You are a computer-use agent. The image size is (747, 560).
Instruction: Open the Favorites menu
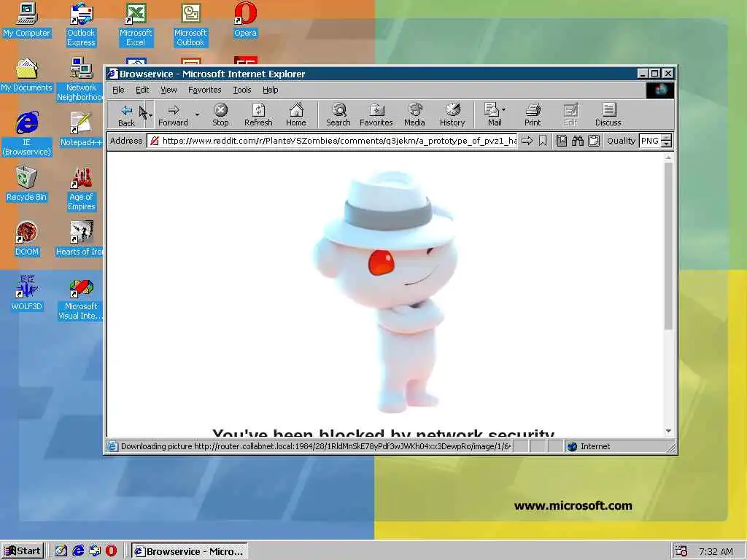[x=205, y=90]
